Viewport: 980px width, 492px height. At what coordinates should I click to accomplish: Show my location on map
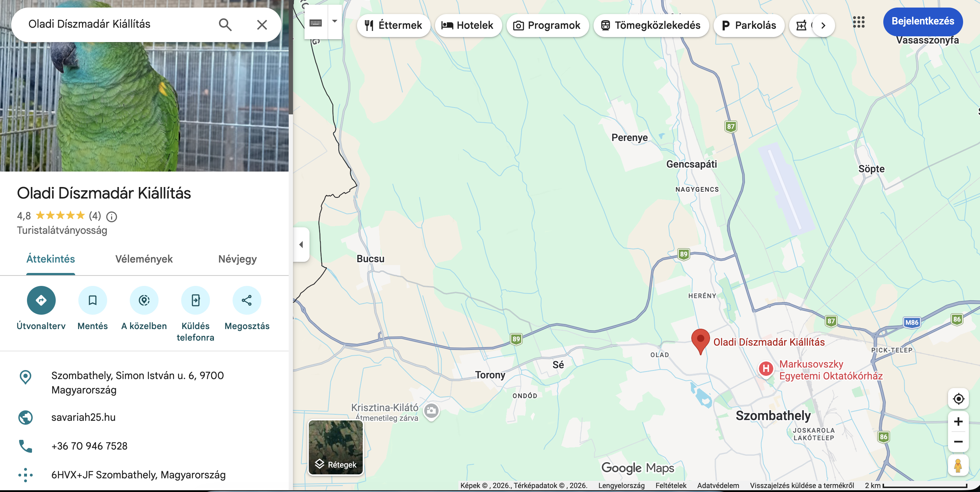tap(958, 399)
